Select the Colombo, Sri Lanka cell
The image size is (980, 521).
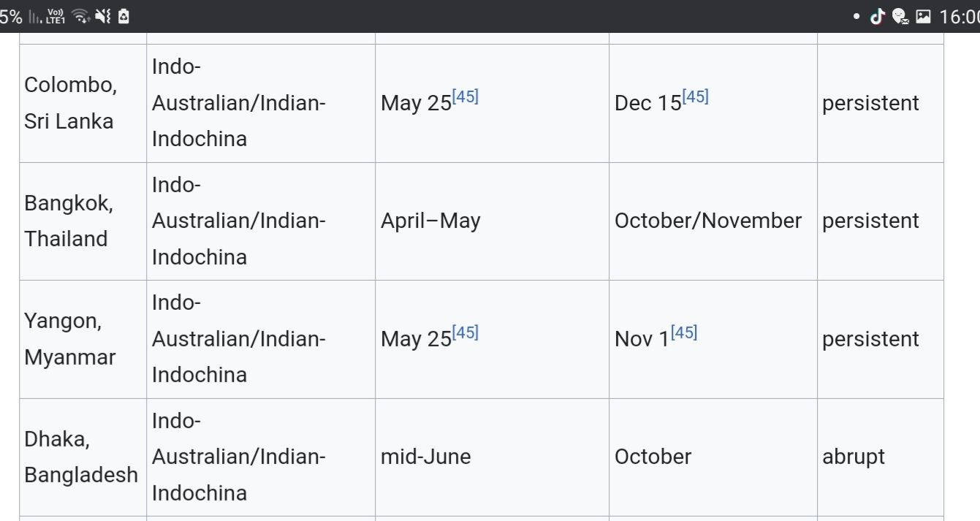(x=70, y=103)
